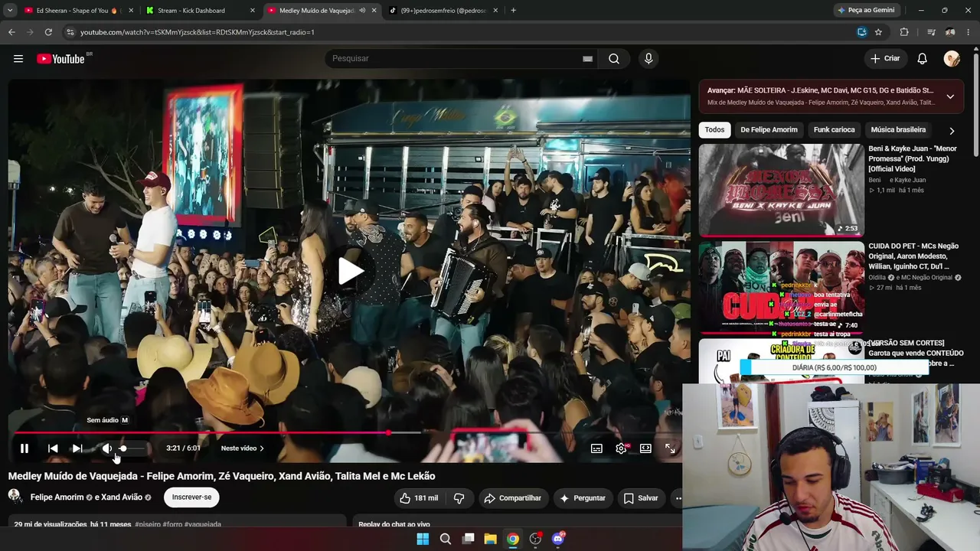Switch to the TikTok pedrosemfreio tab

click(x=444, y=11)
